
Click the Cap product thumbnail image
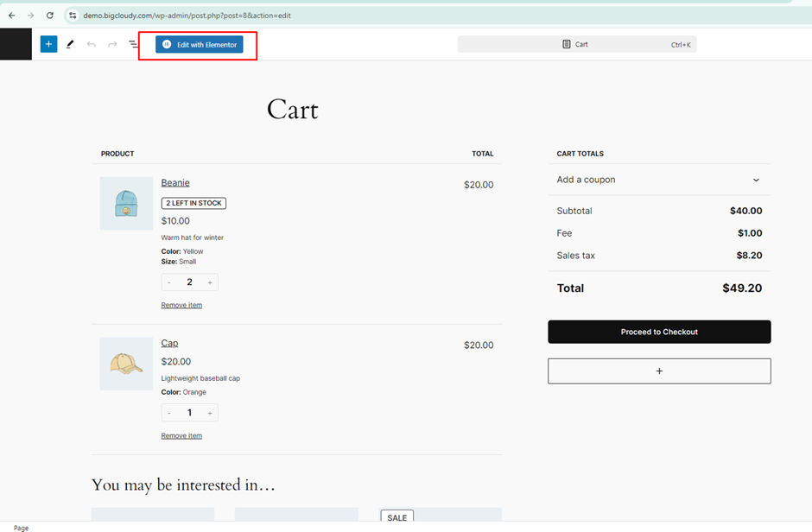[126, 364]
